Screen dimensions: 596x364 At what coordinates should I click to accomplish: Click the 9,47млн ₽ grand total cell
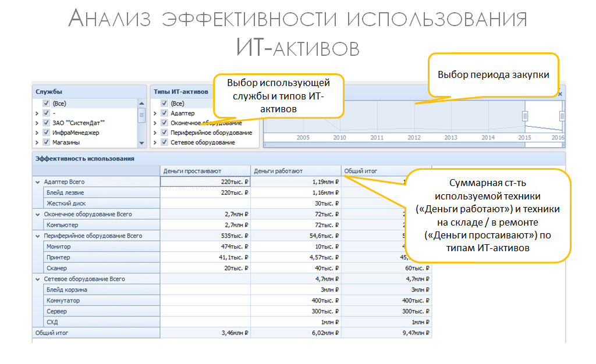(x=386, y=333)
